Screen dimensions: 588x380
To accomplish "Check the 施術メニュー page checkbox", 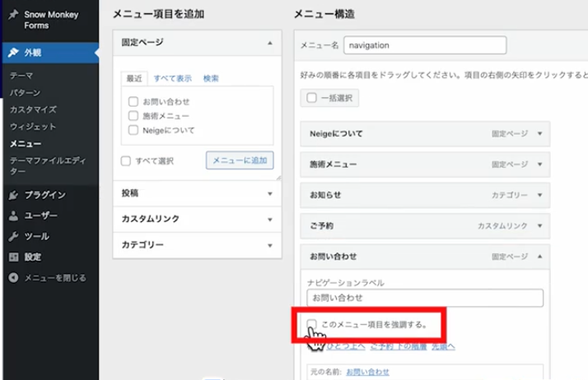I will [x=133, y=116].
